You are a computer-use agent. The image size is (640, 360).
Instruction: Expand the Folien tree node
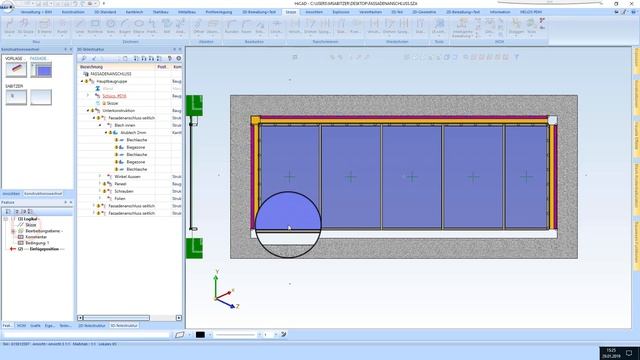tap(100, 199)
